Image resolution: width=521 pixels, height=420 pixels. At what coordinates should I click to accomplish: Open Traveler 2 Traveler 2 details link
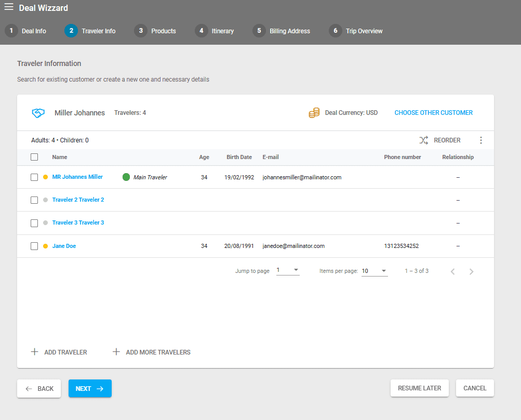click(78, 200)
